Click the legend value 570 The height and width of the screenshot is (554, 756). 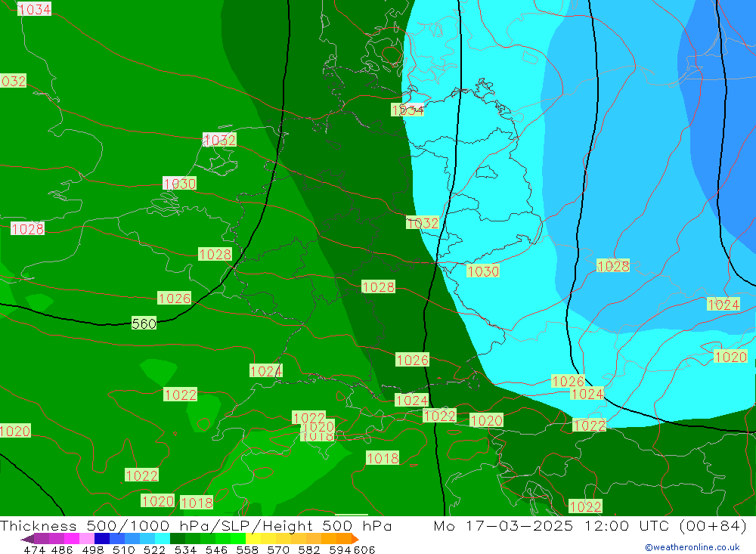[278, 549]
